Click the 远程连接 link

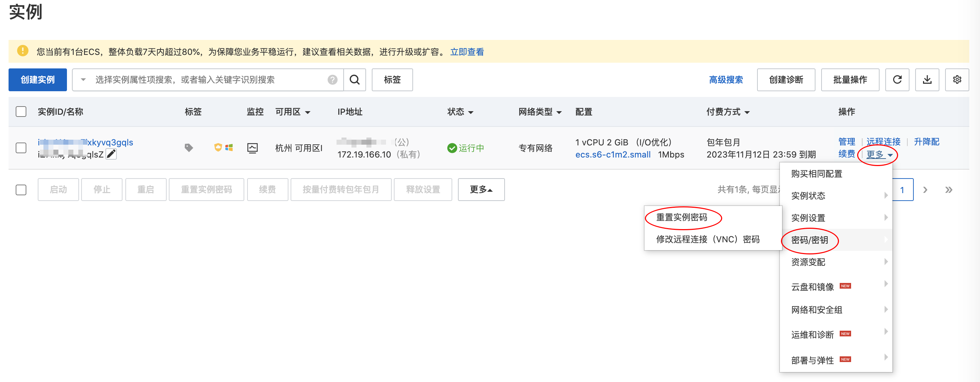pyautogui.click(x=883, y=142)
